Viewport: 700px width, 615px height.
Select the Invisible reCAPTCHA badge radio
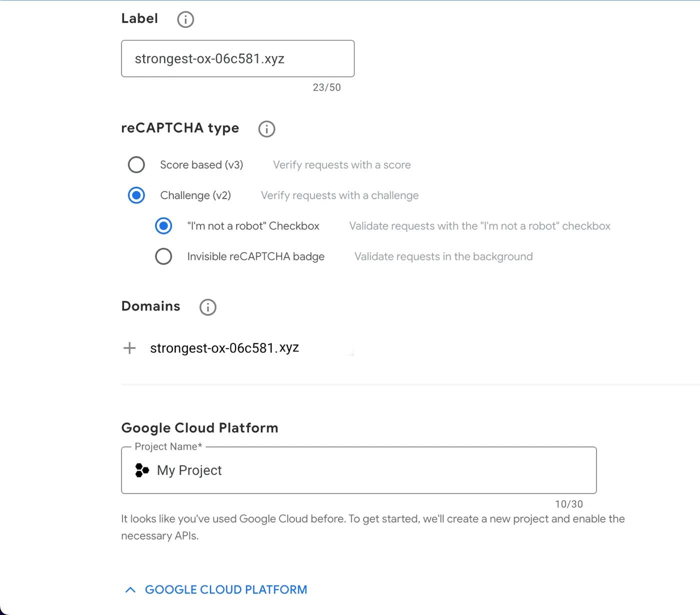tap(163, 256)
